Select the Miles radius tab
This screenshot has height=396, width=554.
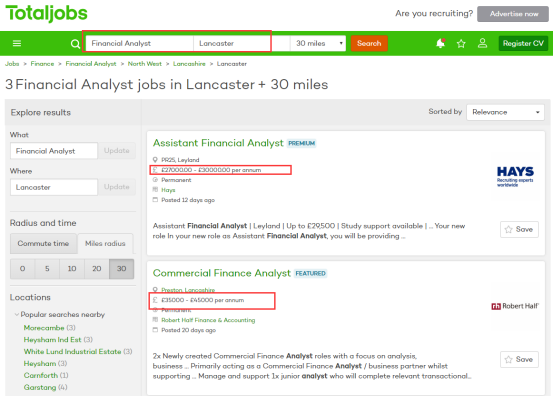(105, 243)
